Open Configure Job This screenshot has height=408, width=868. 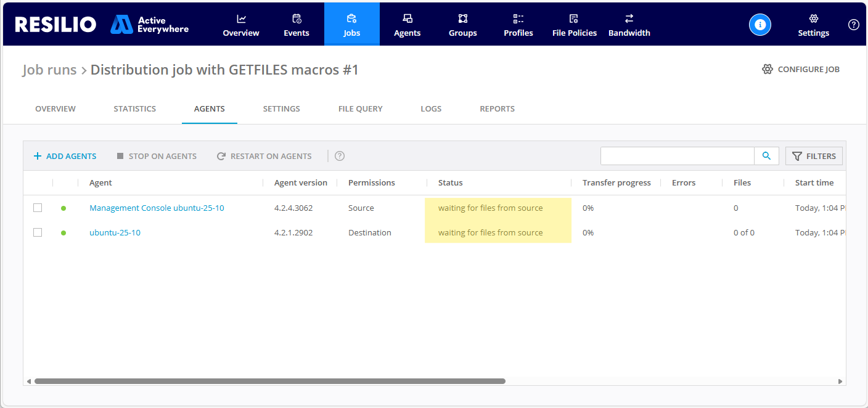pos(801,70)
